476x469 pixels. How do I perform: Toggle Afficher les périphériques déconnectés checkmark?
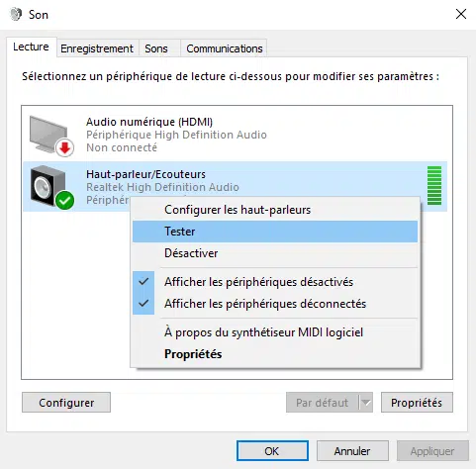[x=143, y=304]
